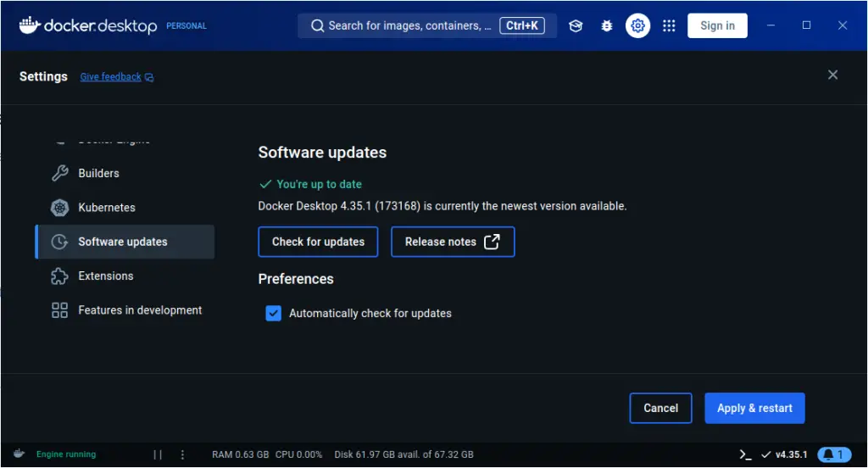Click the Builders wrench icon

coord(60,173)
